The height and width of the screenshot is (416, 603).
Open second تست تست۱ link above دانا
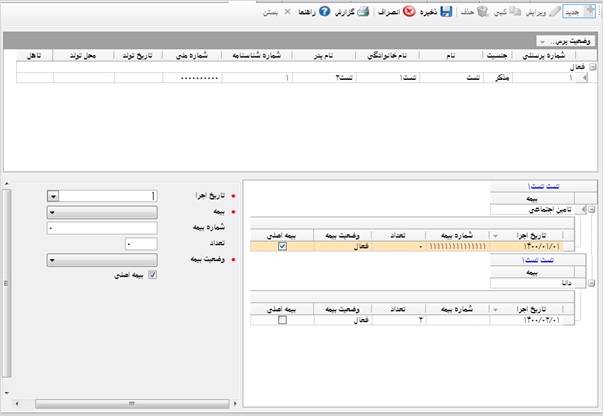(x=537, y=260)
